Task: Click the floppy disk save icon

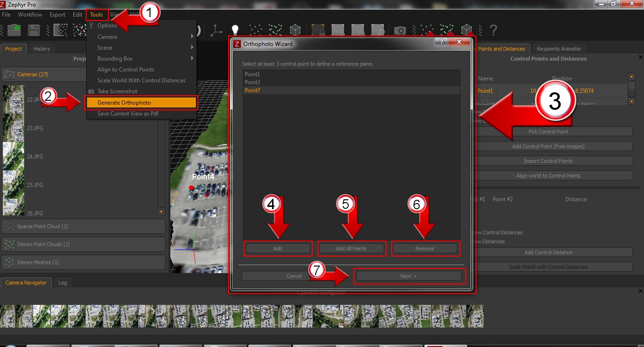Action: coord(34,30)
